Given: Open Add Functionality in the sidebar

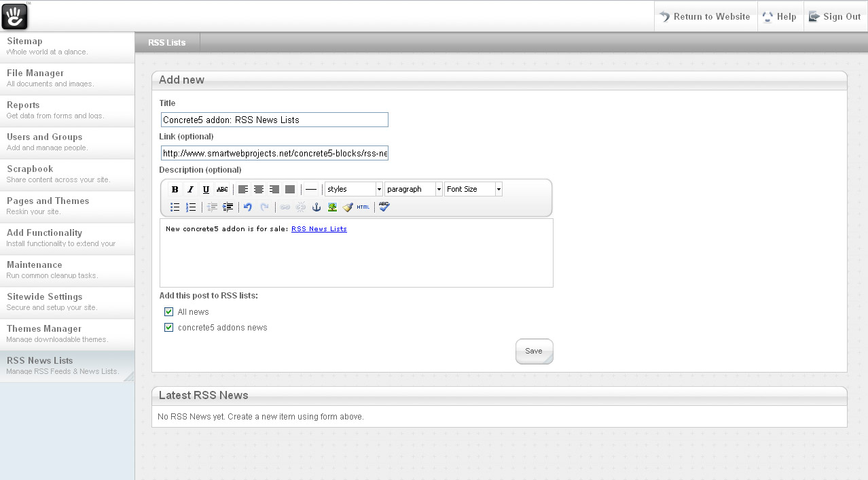Looking at the screenshot, I should pos(67,239).
